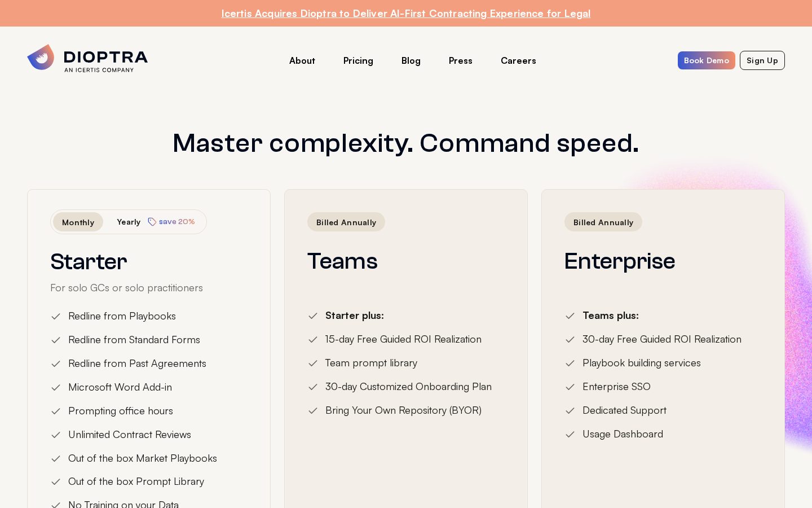Click the "Team prompt library" feature text

pos(371,363)
